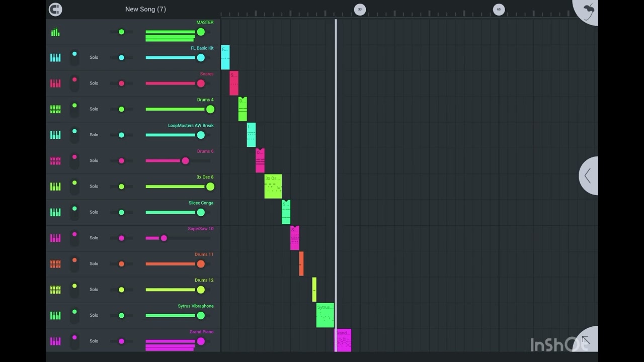Click the Sytrus Vibraphone track name
Viewport: 644px width, 362px height.
pyautogui.click(x=196, y=306)
